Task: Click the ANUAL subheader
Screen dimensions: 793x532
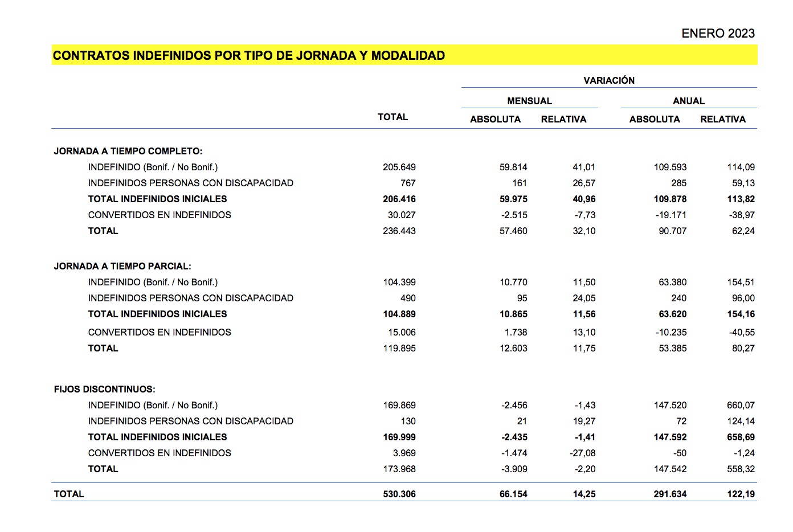Action: 688,101
